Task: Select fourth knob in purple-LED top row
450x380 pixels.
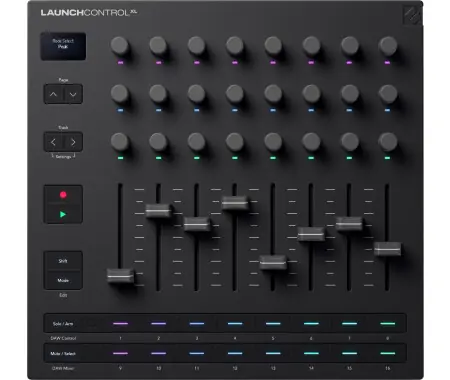Action: [x=235, y=46]
